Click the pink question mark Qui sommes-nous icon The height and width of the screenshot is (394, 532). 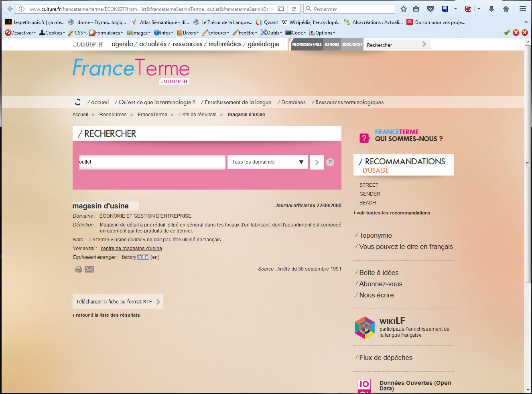[364, 138]
